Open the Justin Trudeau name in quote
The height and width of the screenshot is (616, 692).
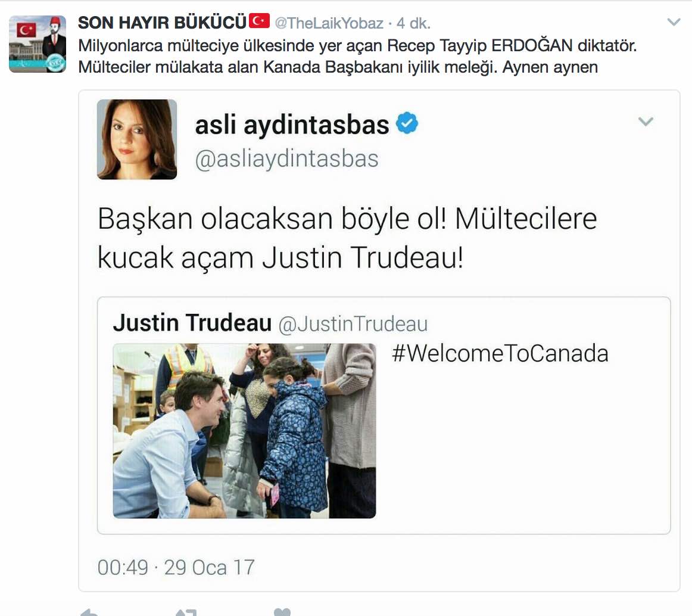pos(192,322)
